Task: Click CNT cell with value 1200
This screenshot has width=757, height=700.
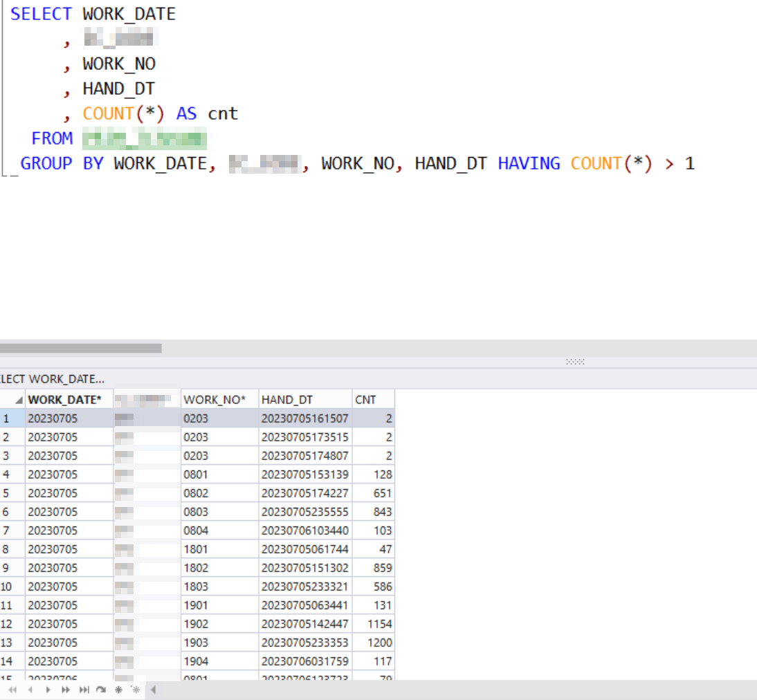Action: click(374, 643)
